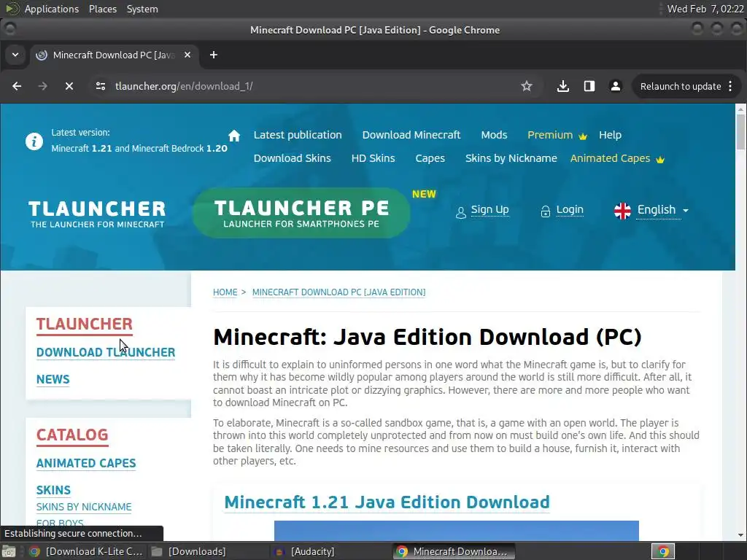Click the Sign Up link
The height and width of the screenshot is (560, 747).
point(489,209)
